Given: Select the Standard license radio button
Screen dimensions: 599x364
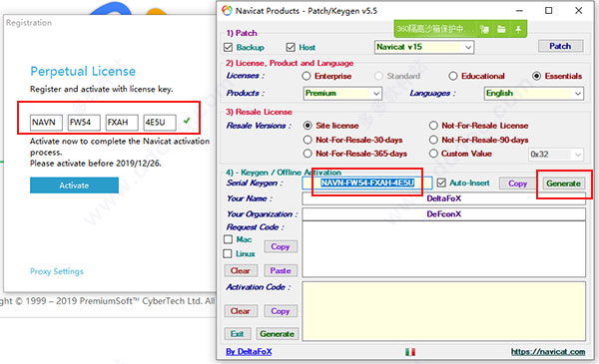Looking at the screenshot, I should tap(378, 76).
